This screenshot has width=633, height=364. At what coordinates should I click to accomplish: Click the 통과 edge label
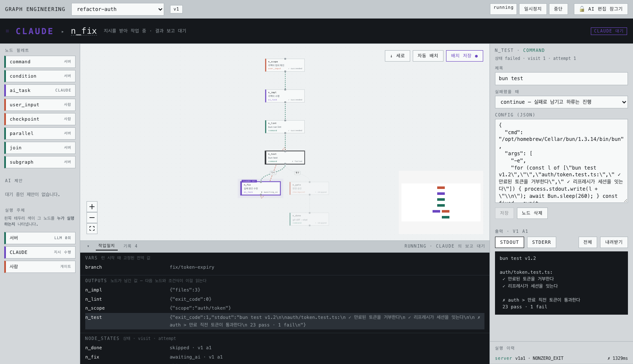(x=298, y=173)
